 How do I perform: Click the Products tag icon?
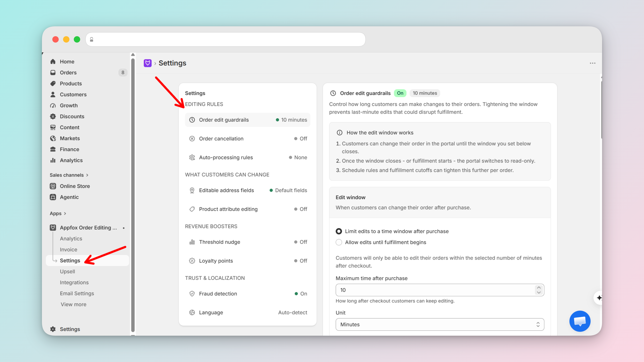[x=53, y=83]
